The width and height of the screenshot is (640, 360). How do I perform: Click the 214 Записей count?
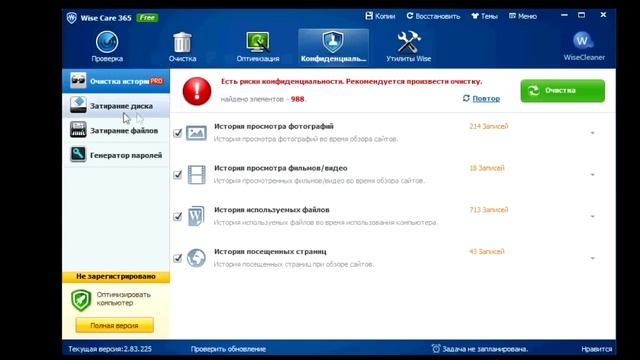489,127
